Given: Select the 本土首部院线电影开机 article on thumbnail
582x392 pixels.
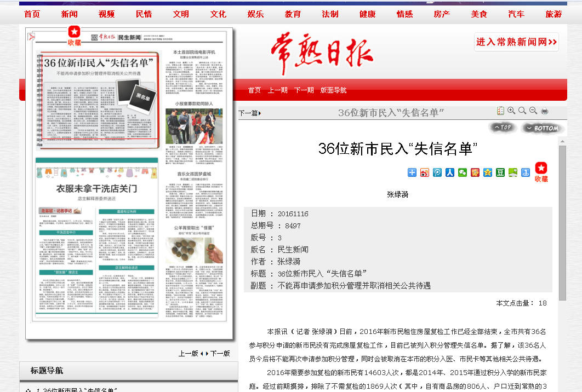Looking at the screenshot, I should (194, 72).
